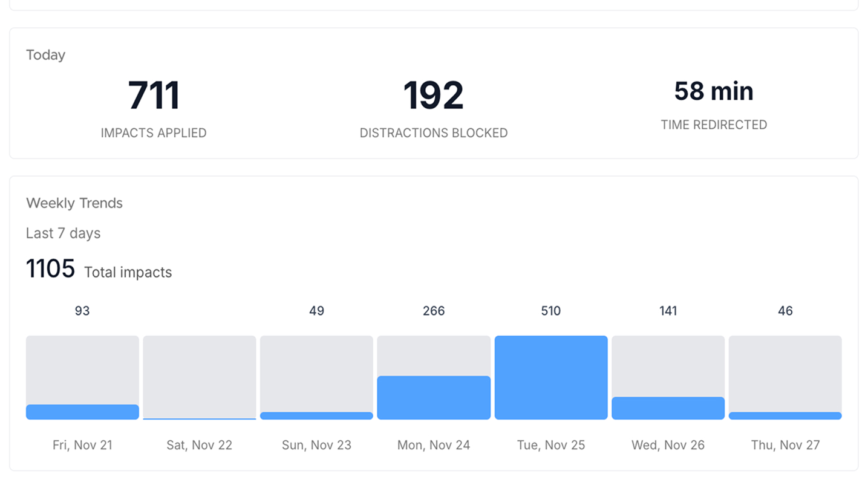Select the Last 7 days label
Viewport: 868px width, 491px height.
click(63, 233)
